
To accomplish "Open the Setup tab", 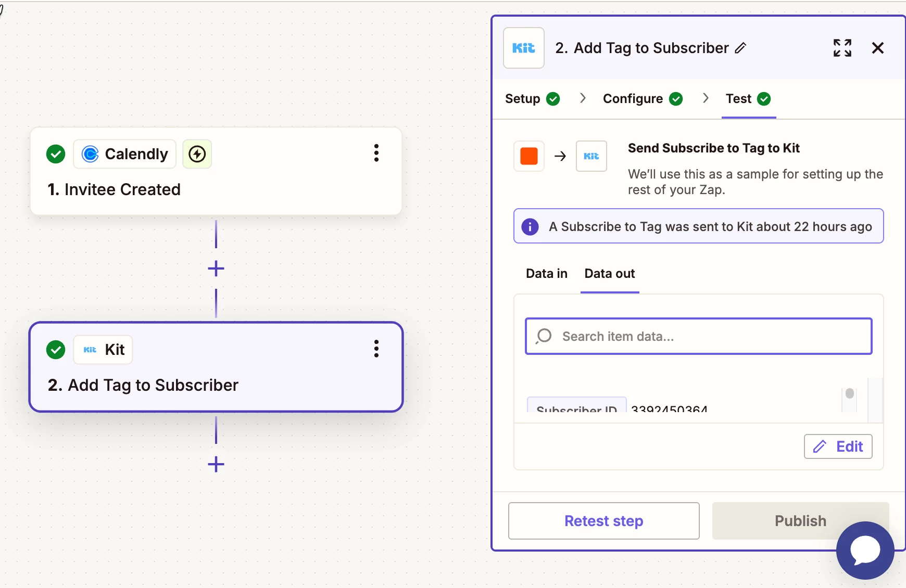I will [532, 99].
